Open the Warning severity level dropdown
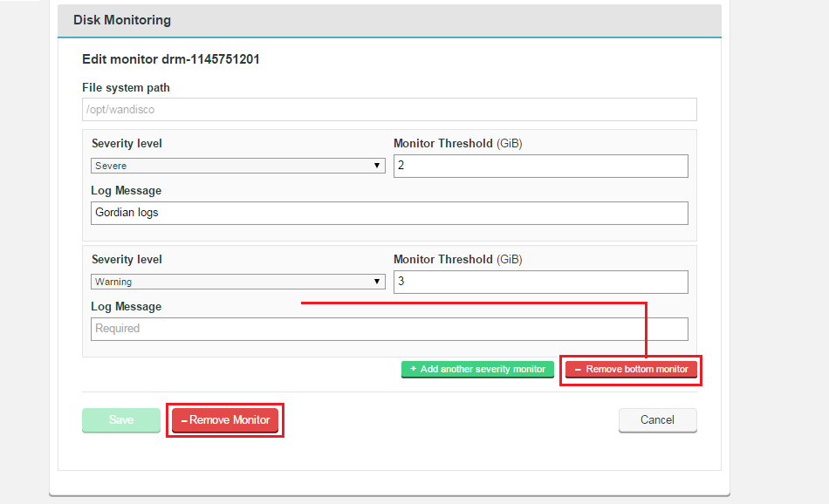This screenshot has height=504, width=829. 238,282
